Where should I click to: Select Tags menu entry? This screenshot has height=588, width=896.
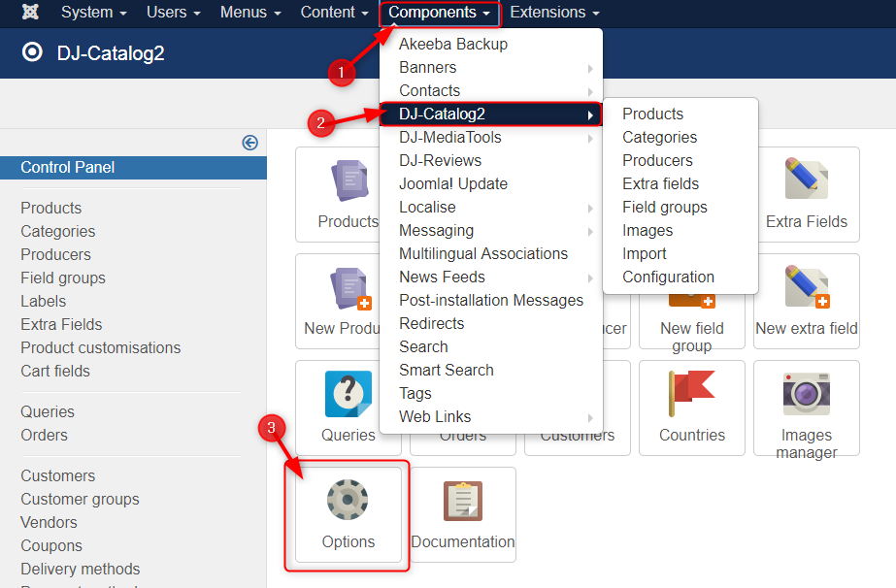pyautogui.click(x=491, y=393)
